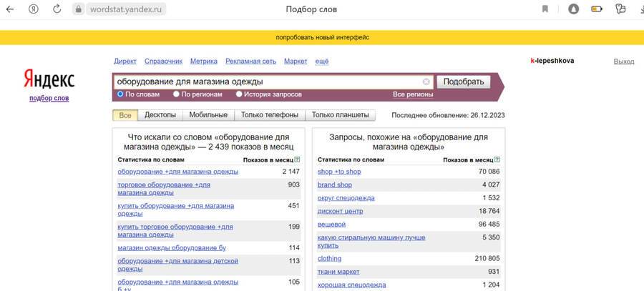Open similar query "какую стиральную машину лучше купить"
The width and height of the screenshot is (644, 291).
(371, 242)
